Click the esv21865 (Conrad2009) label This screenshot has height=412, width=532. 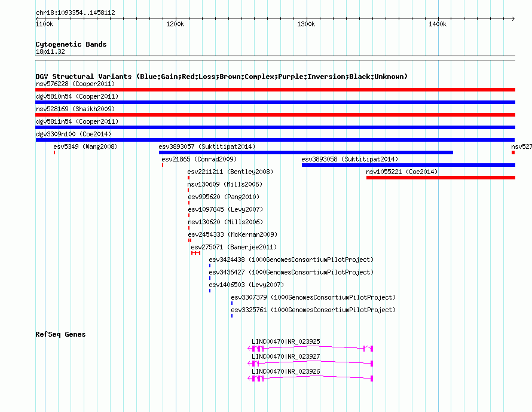(199, 159)
